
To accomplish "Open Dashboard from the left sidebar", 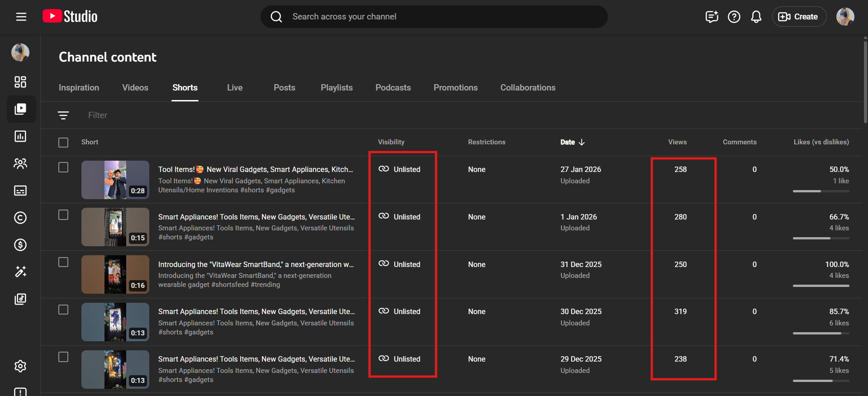I will (x=20, y=82).
